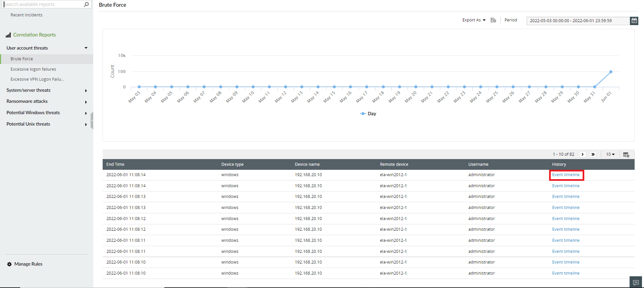Open the column selector table icon

click(626, 154)
